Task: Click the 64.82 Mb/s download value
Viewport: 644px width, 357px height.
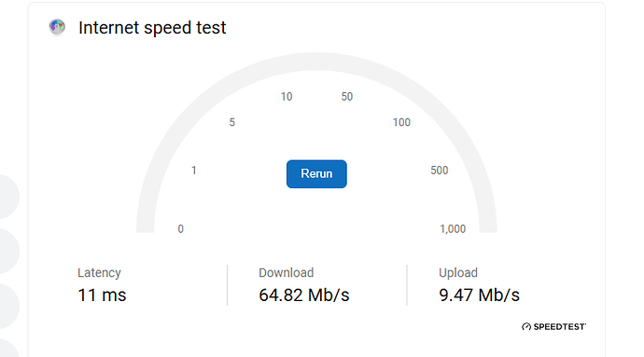Action: (x=304, y=295)
